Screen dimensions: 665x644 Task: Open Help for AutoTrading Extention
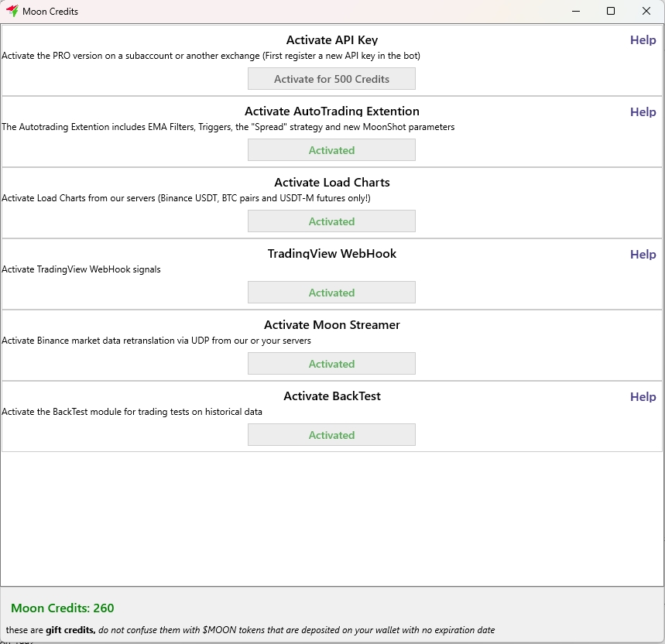coord(643,111)
